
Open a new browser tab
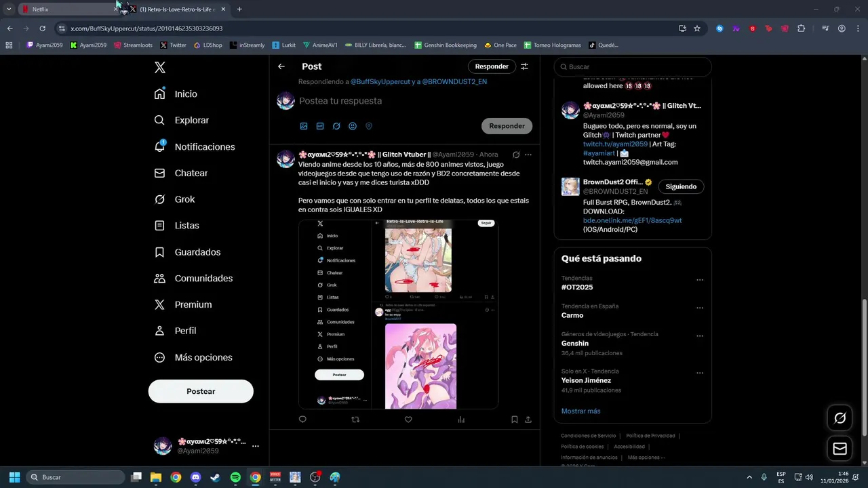tap(239, 9)
